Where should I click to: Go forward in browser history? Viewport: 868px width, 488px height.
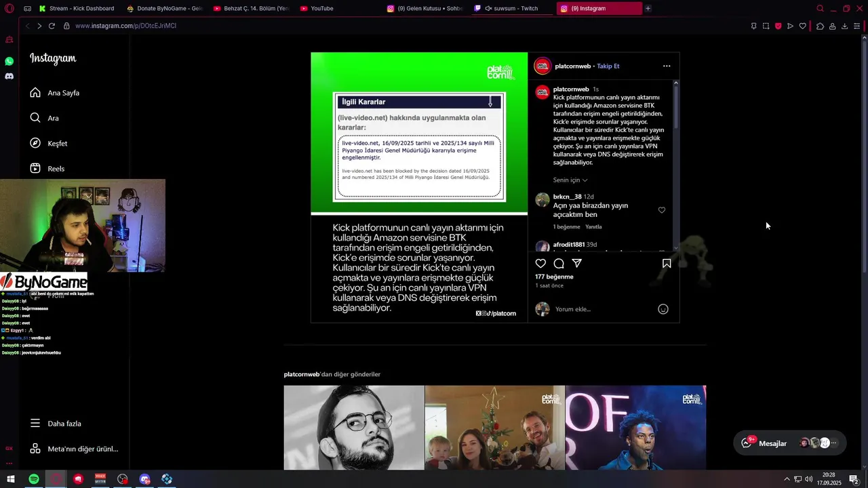pos(39,26)
